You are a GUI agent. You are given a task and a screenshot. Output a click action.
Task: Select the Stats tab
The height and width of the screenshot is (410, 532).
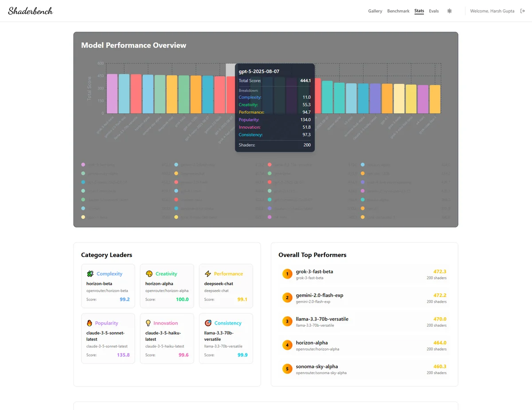pos(419,11)
